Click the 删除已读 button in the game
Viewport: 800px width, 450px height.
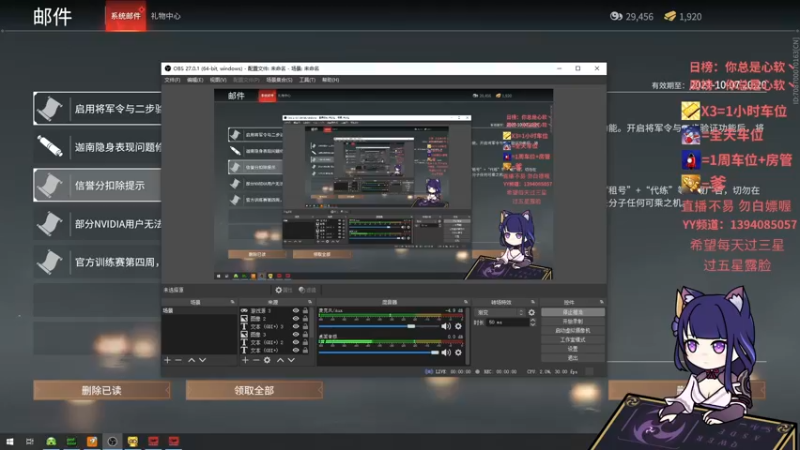[x=102, y=390]
